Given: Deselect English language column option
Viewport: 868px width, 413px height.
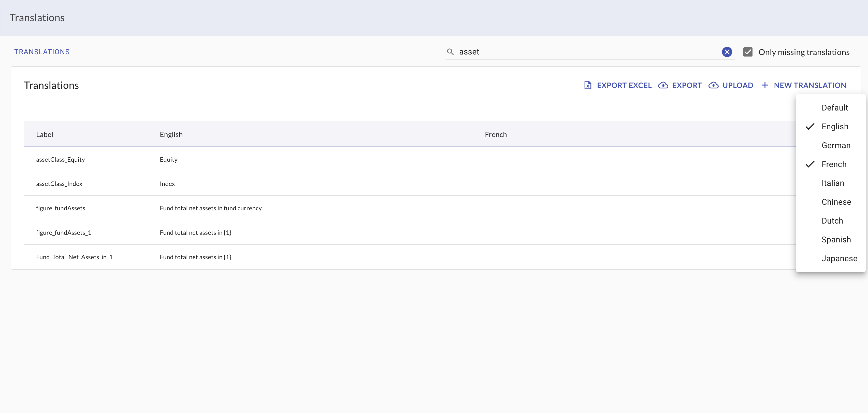Looking at the screenshot, I should tap(835, 127).
